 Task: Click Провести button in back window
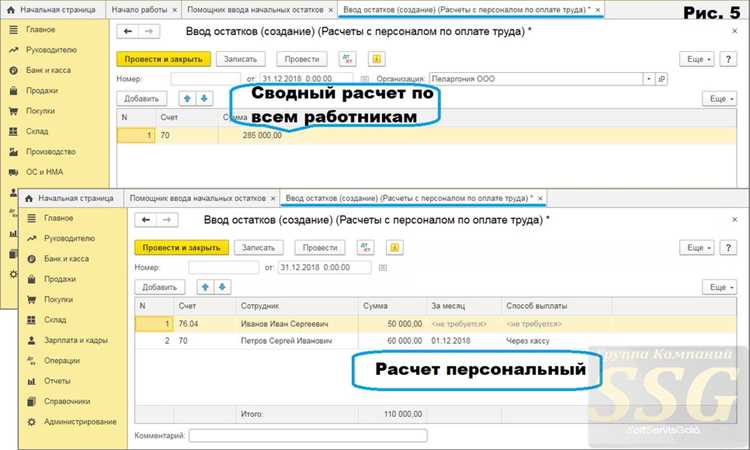click(302, 59)
